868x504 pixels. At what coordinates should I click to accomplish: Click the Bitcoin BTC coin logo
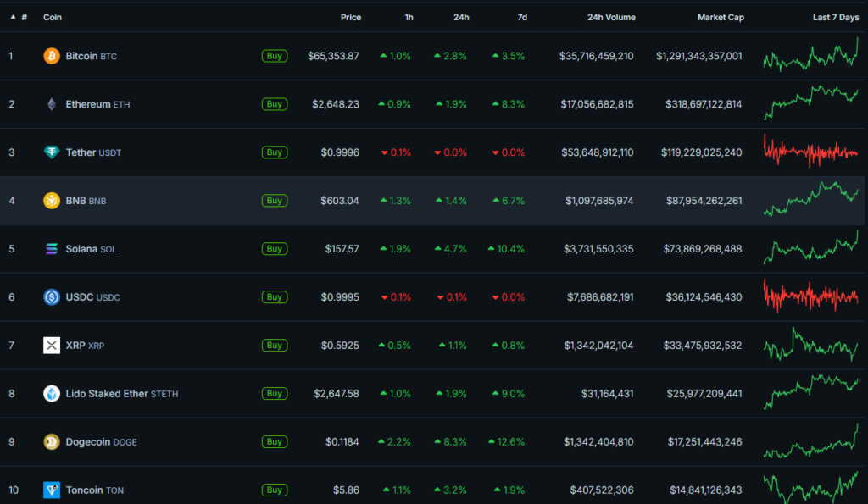(51, 56)
